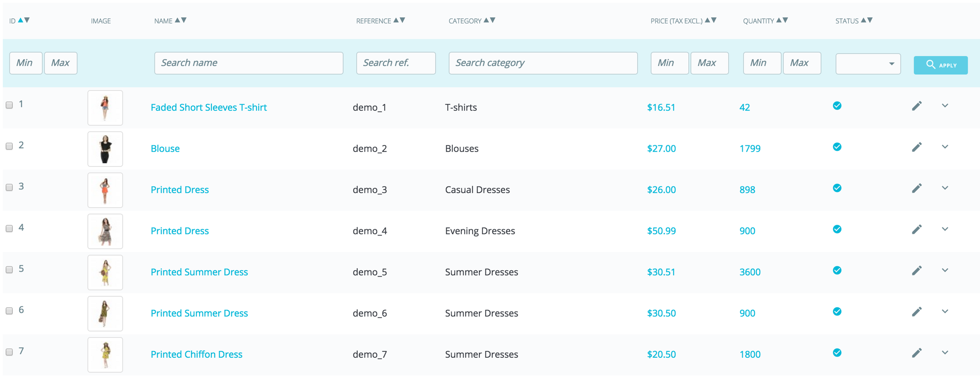Open the Printed Chiffon Dress product link

(x=197, y=354)
